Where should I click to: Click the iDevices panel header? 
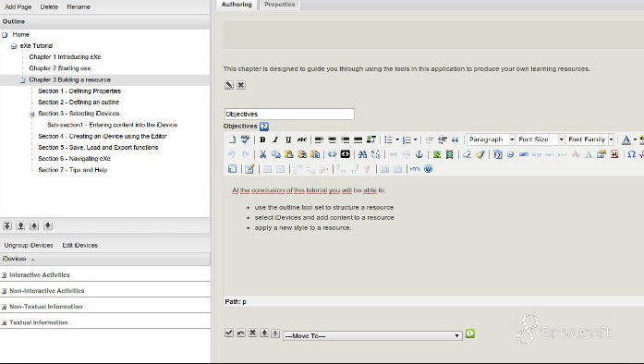[x=105, y=259]
